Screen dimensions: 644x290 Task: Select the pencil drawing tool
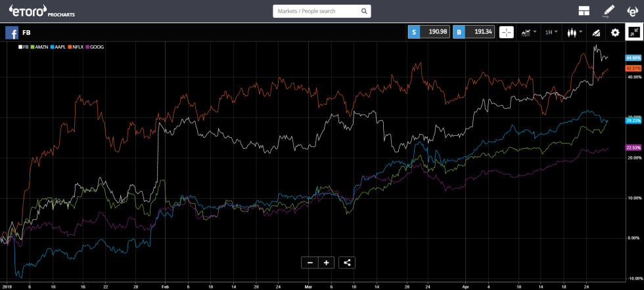point(609,11)
